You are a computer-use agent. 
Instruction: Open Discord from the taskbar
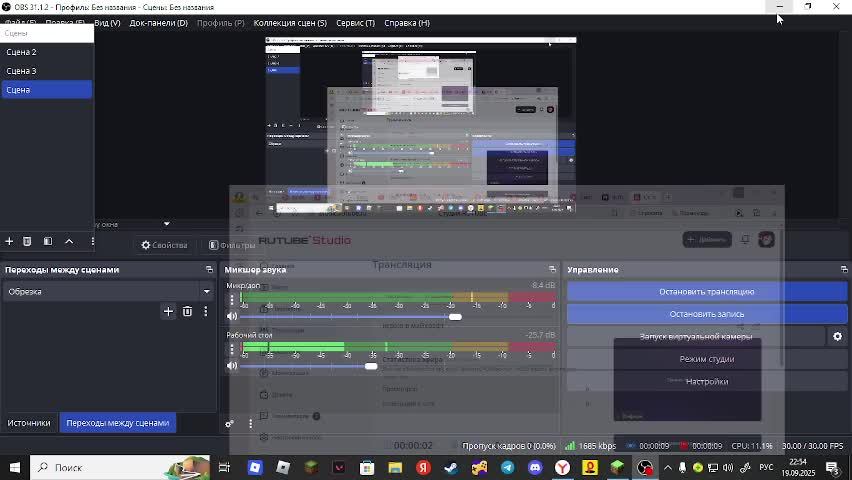[535, 467]
